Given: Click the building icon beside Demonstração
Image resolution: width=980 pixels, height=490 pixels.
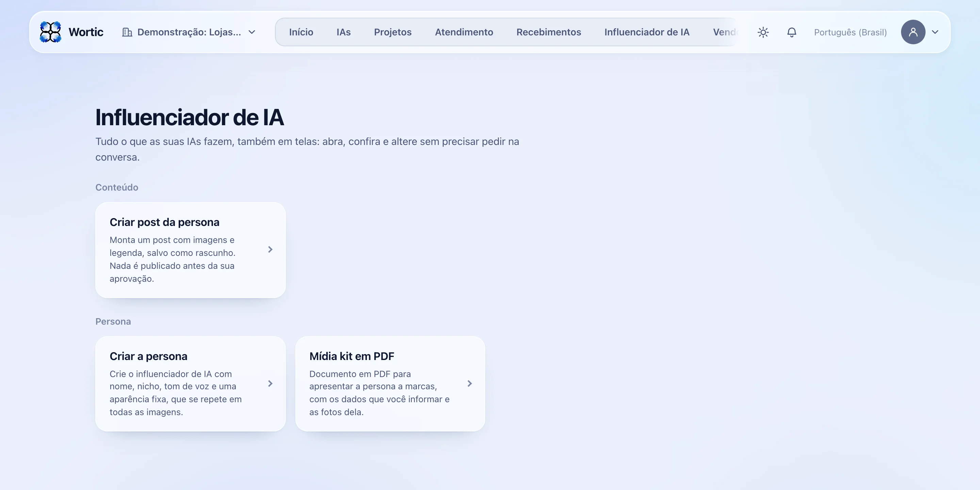Looking at the screenshot, I should click(127, 32).
